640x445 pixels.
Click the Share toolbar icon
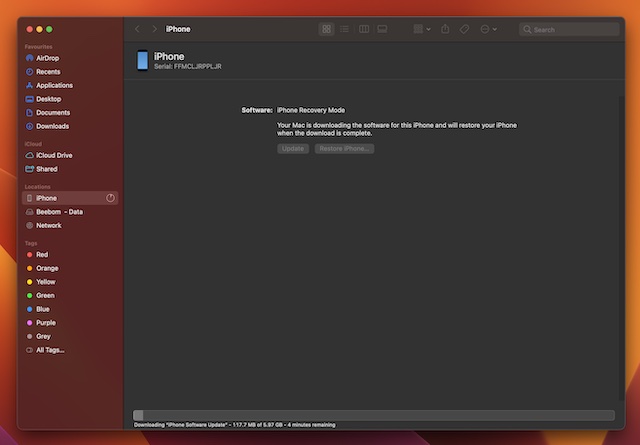point(445,29)
